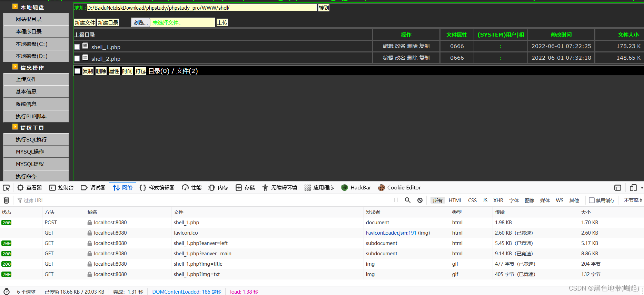This screenshot has width=644, height=295.
Task: Open network search with magnifier icon
Action: (408, 200)
